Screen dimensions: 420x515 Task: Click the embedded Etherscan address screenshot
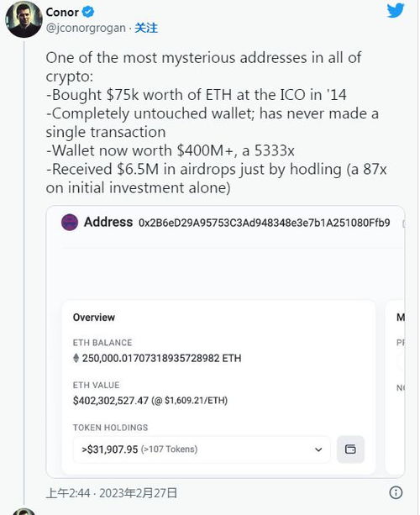point(225,342)
